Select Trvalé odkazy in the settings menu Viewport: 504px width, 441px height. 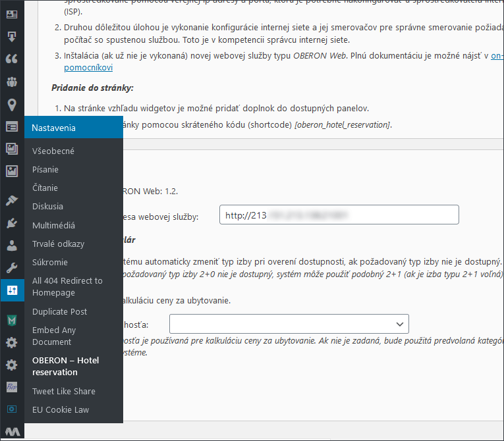click(x=58, y=244)
